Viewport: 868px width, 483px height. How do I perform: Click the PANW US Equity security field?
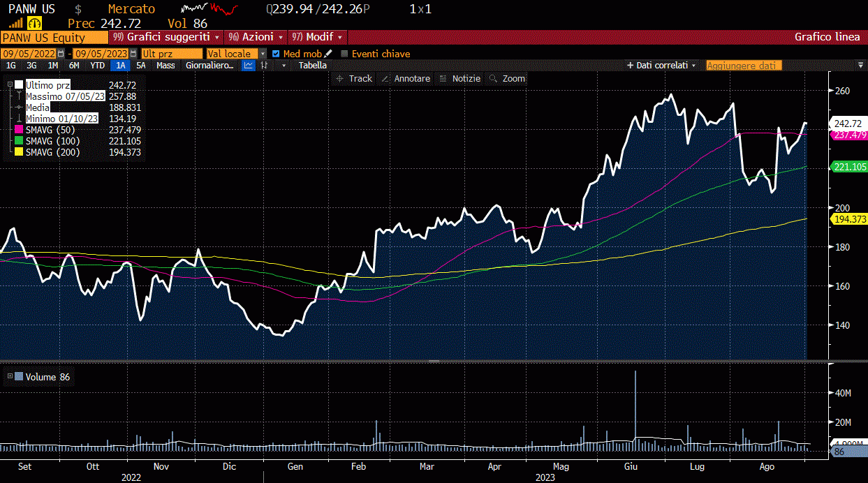point(54,38)
